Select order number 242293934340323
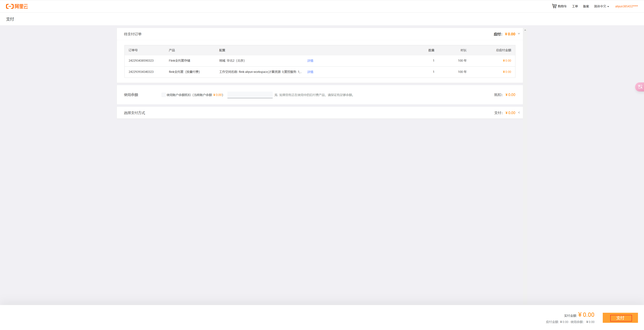Screen dimensions: 644x330 (x=141, y=72)
